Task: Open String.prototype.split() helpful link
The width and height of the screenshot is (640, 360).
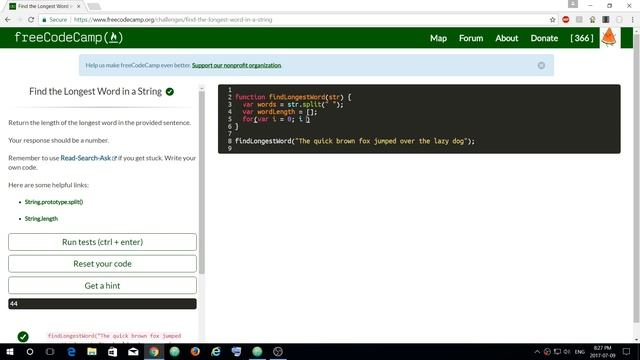Action: 54,202
